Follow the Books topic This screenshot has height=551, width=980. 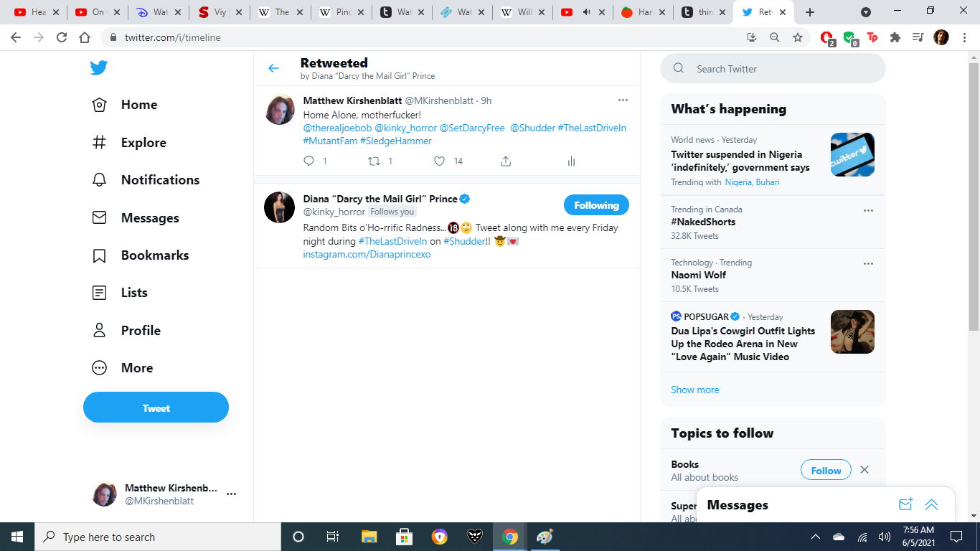826,470
